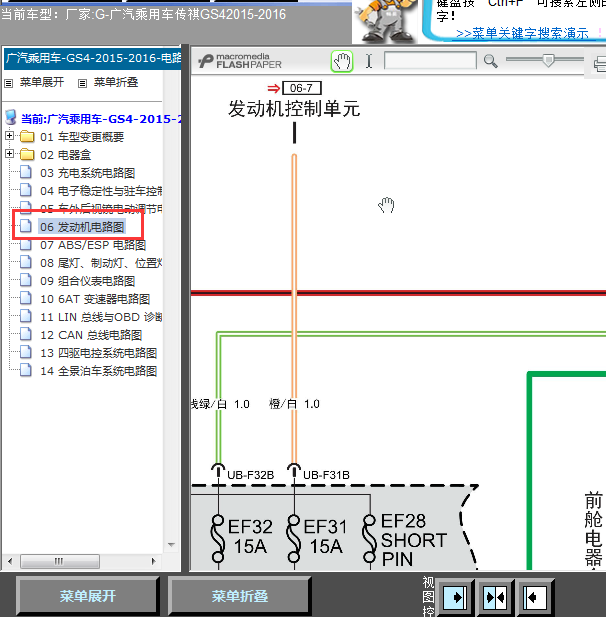
Task: Click the mechanic mascot image
Action: coord(385,20)
